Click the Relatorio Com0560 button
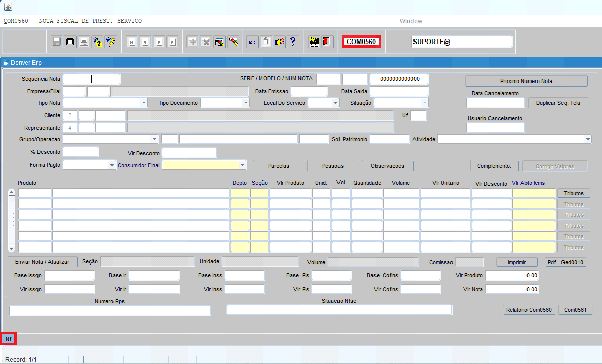Screen dimensions: 602x364 point(529,310)
